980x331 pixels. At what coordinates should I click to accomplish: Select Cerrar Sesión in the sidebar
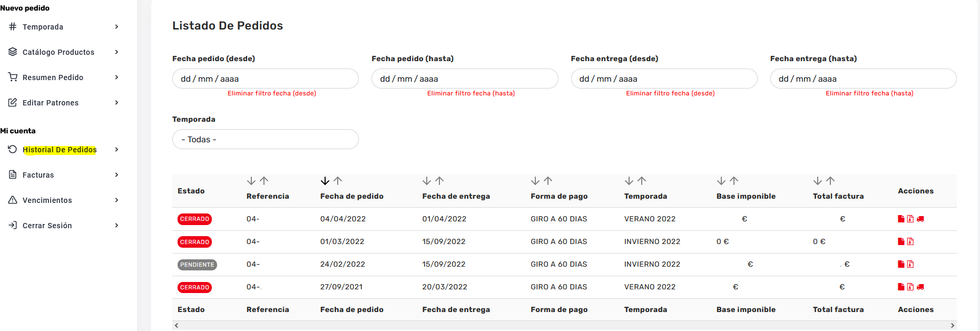click(47, 226)
